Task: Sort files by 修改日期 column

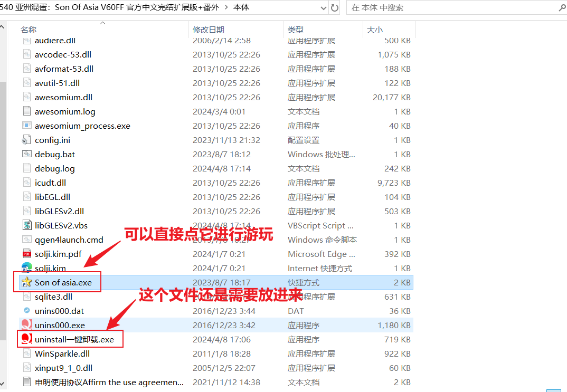Action: (x=209, y=30)
